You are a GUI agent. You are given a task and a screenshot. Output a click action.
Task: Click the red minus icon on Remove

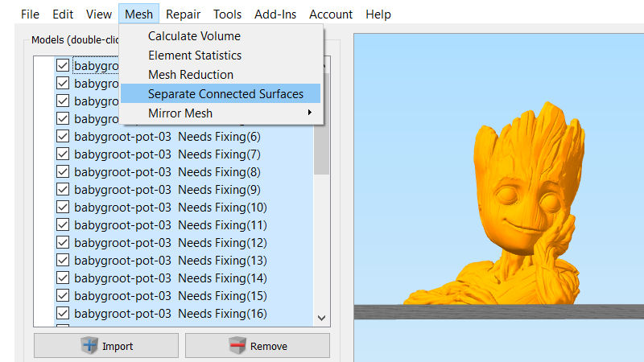pos(237,345)
